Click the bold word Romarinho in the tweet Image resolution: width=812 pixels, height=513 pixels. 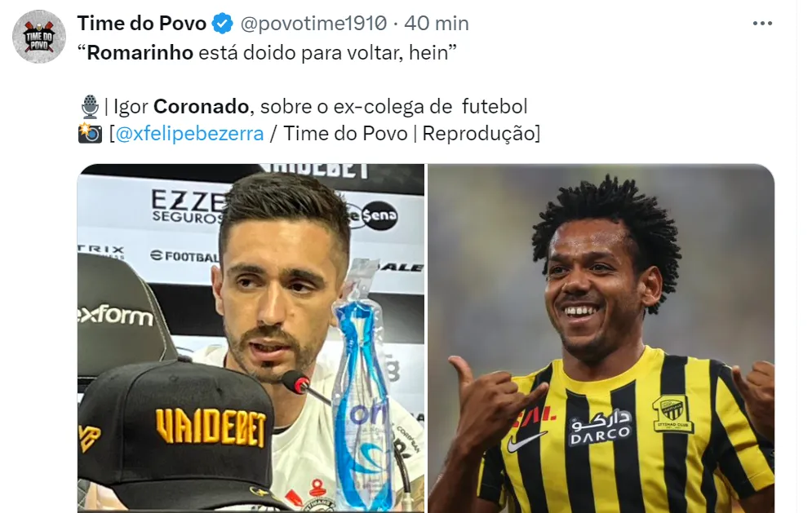(140, 53)
